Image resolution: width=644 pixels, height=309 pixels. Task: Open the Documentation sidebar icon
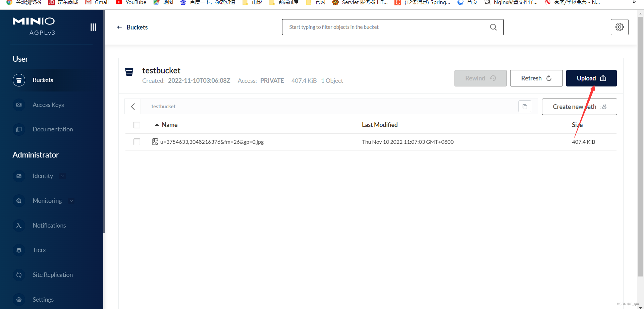coord(19,129)
